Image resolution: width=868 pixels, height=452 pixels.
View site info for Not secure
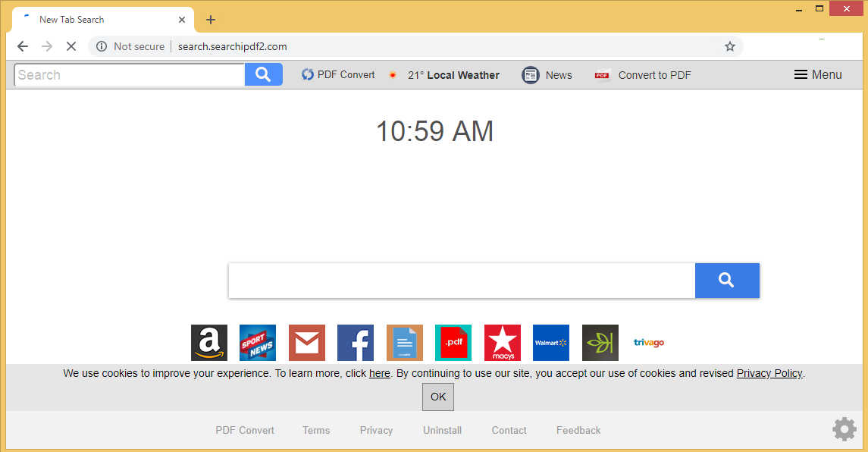pyautogui.click(x=131, y=46)
